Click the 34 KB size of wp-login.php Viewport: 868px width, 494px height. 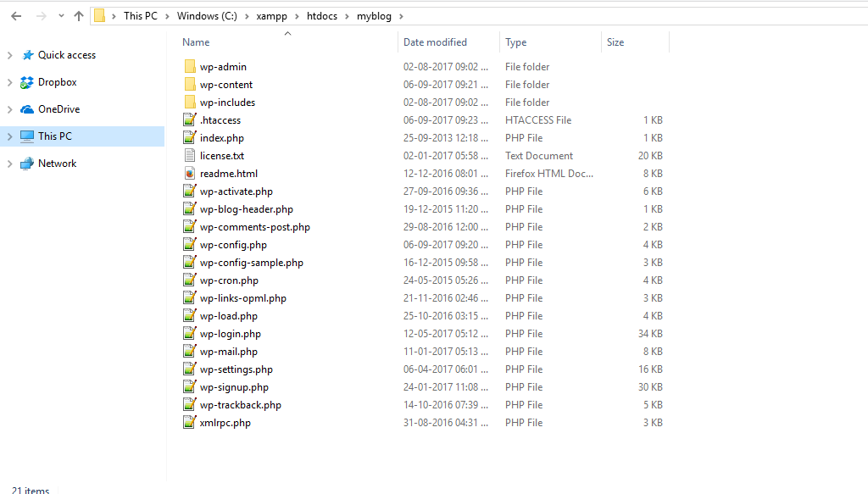(650, 334)
